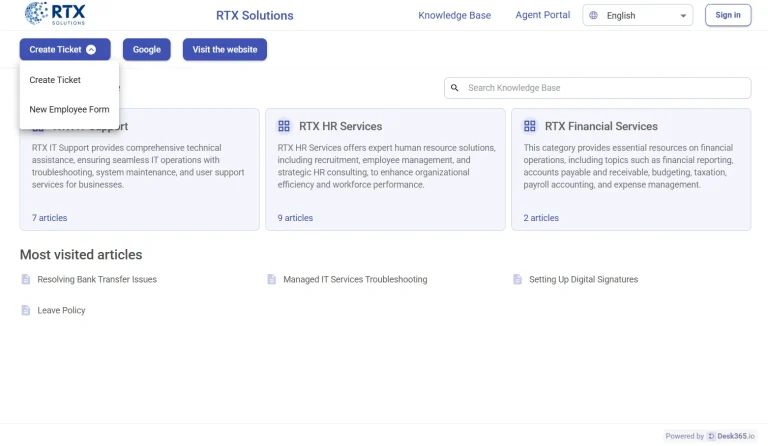
Task: Click the Desk365.io logo in footer
Action: (x=731, y=436)
